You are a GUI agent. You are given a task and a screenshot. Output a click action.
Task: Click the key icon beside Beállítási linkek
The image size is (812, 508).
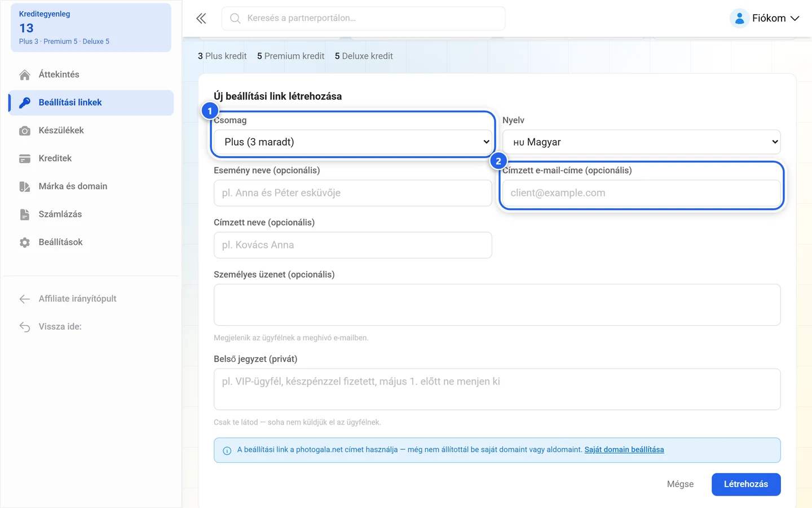coord(25,103)
